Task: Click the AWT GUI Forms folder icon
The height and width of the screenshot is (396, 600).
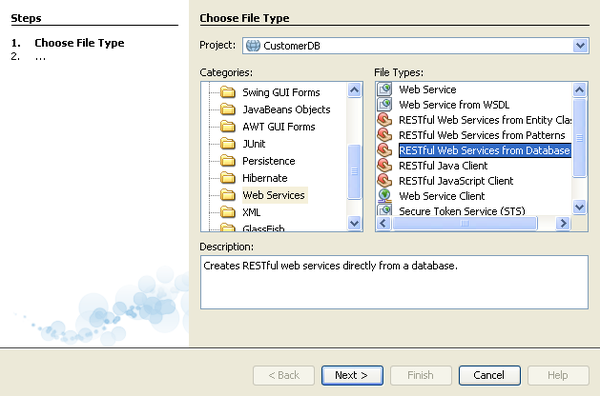Action: (x=228, y=127)
